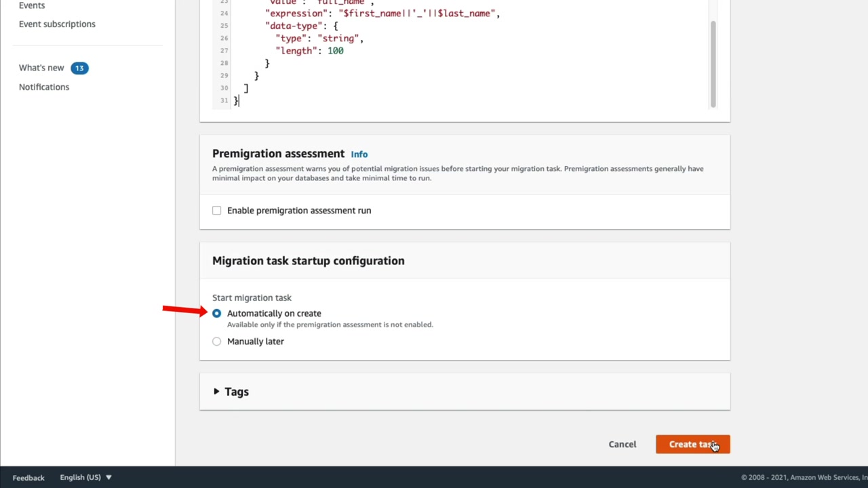Cancel the migration task creation
Screen dimensions: 868x488
point(622,444)
